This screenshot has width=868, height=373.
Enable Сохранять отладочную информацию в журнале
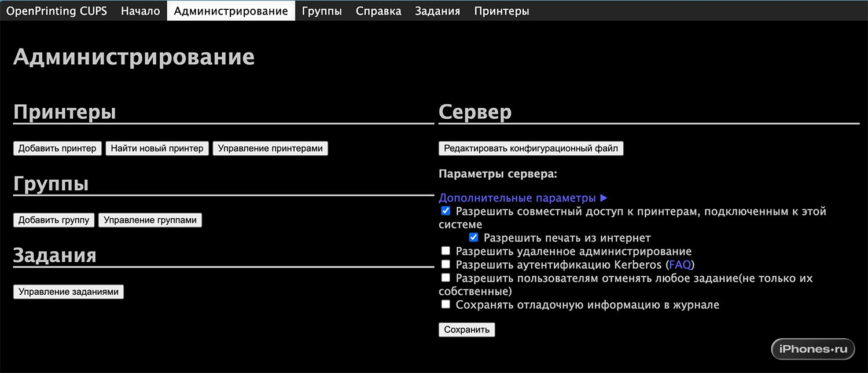[x=446, y=304]
